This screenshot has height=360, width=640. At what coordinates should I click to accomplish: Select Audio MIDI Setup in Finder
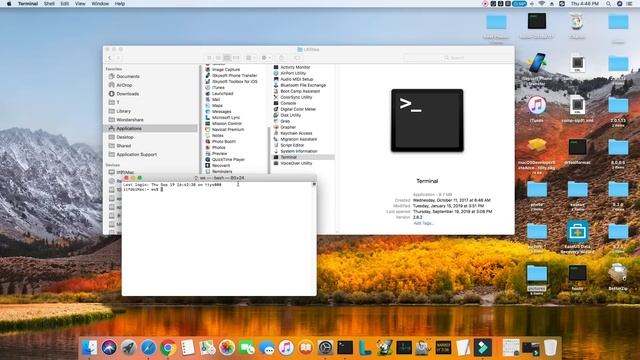(x=297, y=79)
